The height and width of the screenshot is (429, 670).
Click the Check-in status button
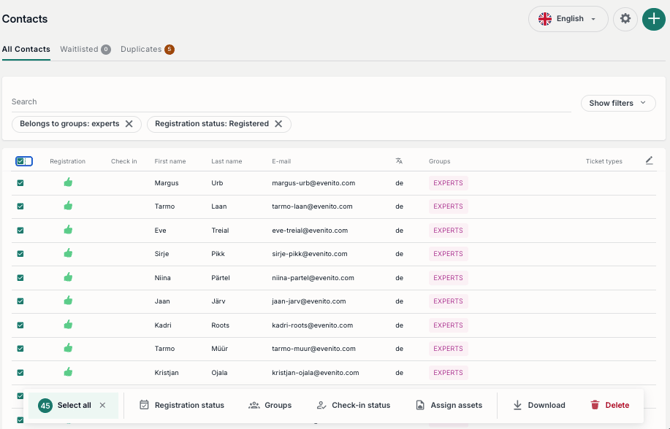(353, 405)
